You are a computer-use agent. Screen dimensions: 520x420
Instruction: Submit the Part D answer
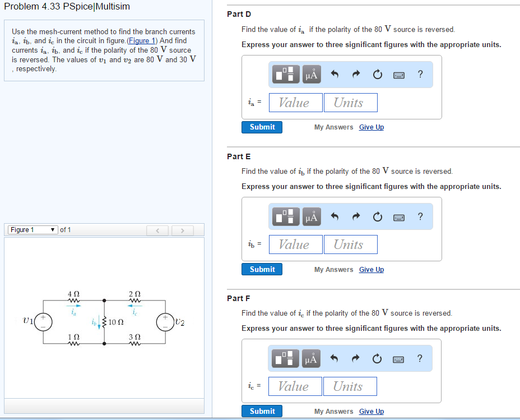click(262, 127)
